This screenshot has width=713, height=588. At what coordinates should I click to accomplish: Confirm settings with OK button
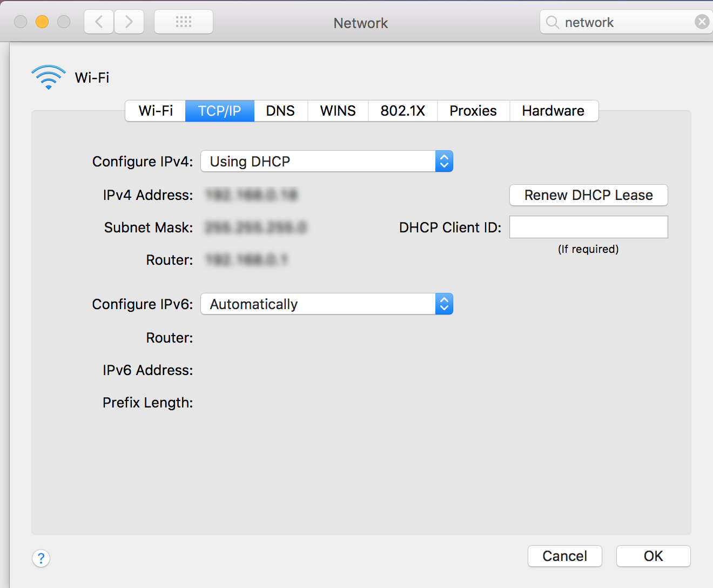click(x=654, y=556)
